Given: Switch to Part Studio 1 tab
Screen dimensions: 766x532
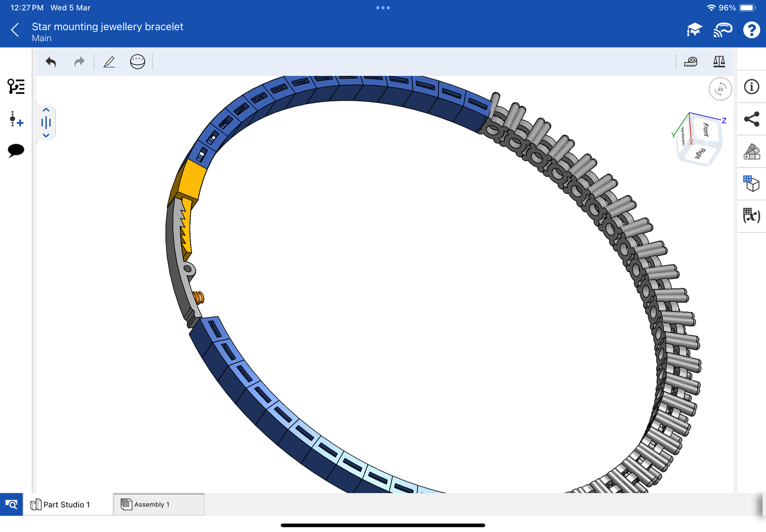Looking at the screenshot, I should pos(60,504).
